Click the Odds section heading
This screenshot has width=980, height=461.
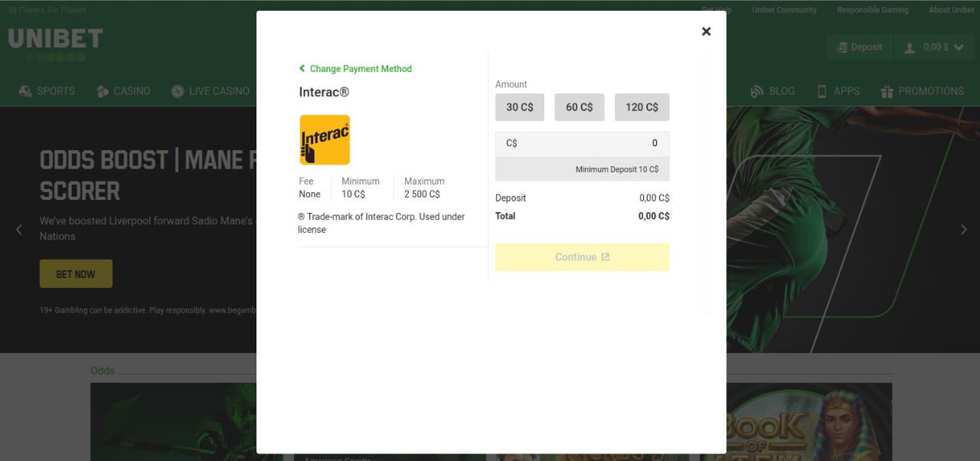103,371
